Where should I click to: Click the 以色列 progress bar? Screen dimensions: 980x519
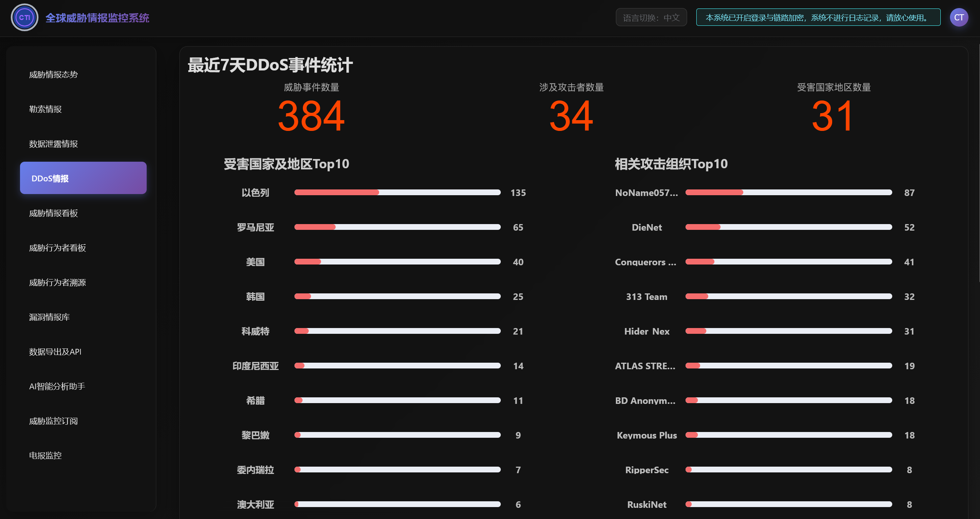coord(397,193)
